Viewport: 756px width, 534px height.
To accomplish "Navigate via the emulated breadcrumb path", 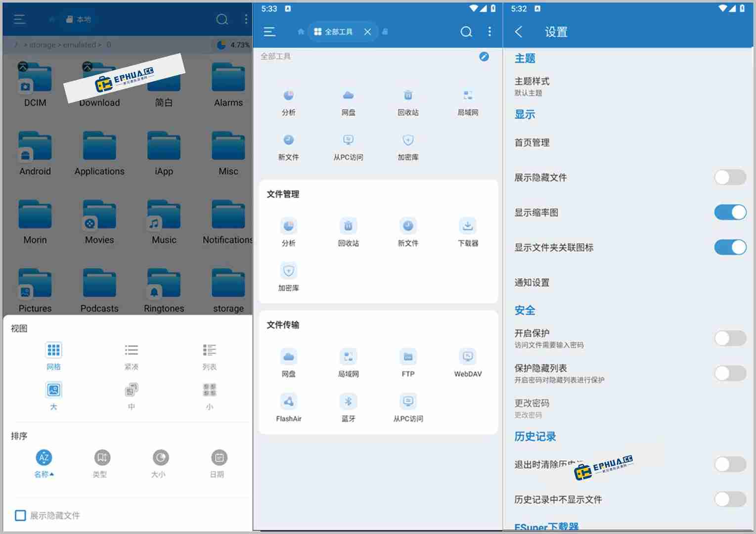I will 80,44.
